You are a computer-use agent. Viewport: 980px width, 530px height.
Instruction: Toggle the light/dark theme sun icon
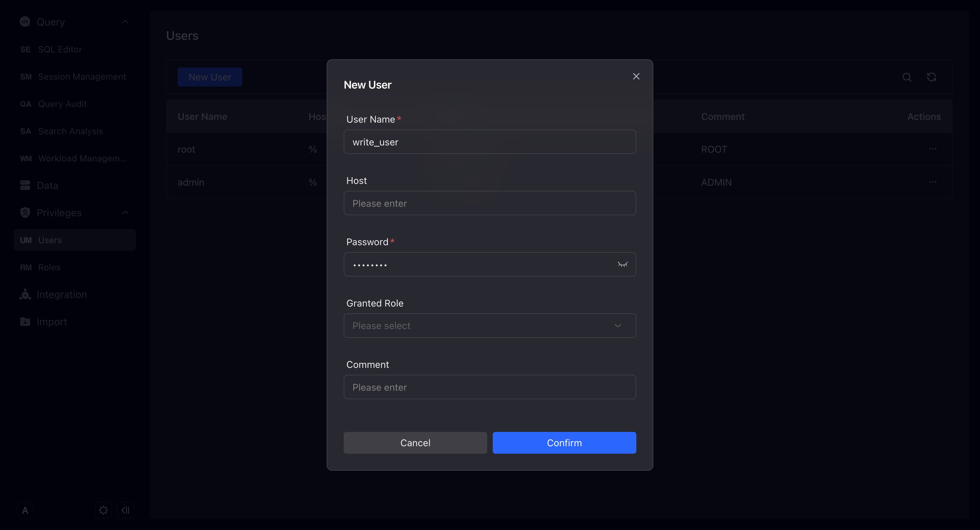point(103,510)
